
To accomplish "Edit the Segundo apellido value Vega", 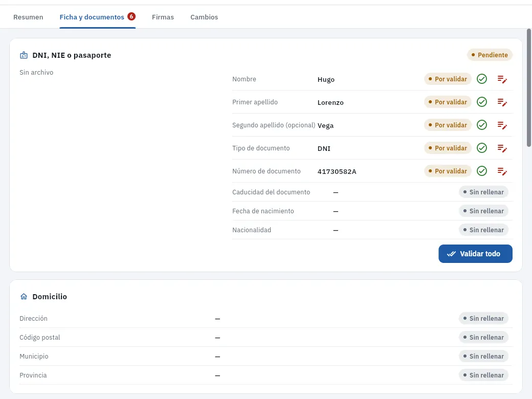I will pyautogui.click(x=502, y=125).
